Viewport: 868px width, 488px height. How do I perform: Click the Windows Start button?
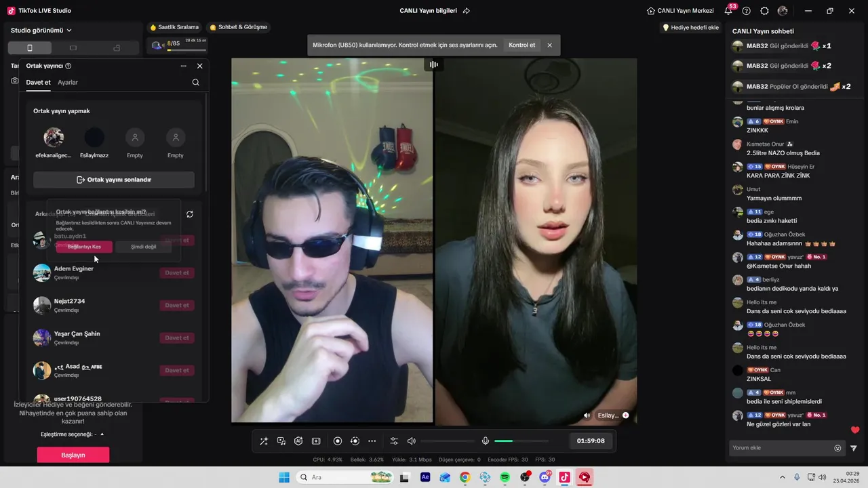click(x=284, y=477)
